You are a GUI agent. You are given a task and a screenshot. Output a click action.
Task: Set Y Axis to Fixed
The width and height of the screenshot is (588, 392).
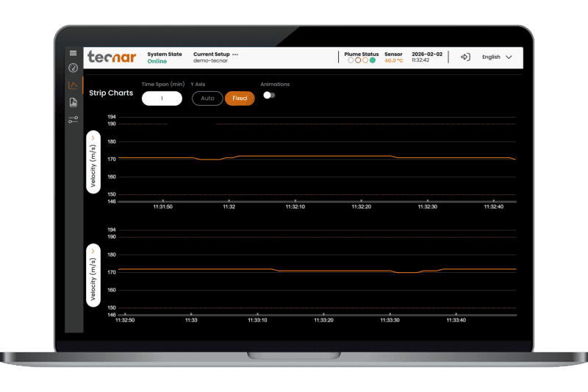pos(240,98)
